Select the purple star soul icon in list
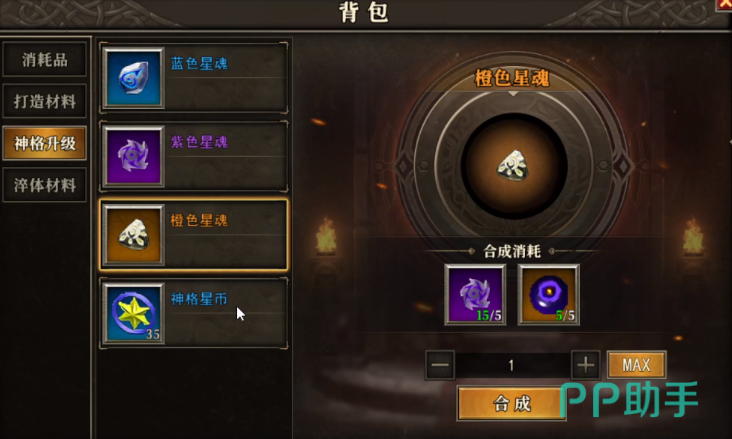 pyautogui.click(x=134, y=156)
